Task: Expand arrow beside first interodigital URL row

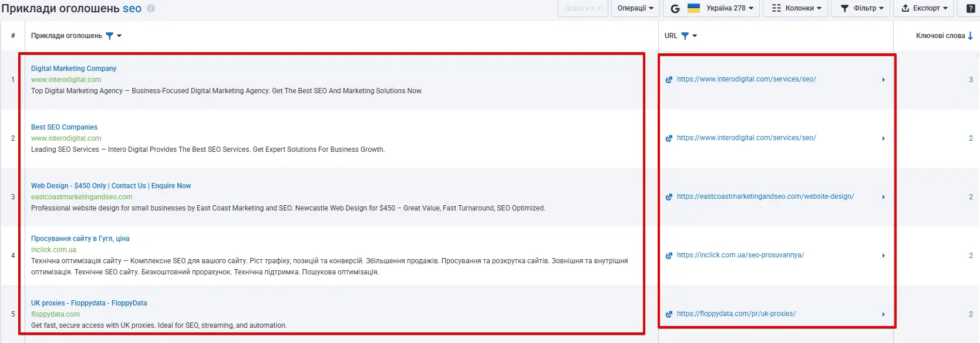Action: pos(883,80)
